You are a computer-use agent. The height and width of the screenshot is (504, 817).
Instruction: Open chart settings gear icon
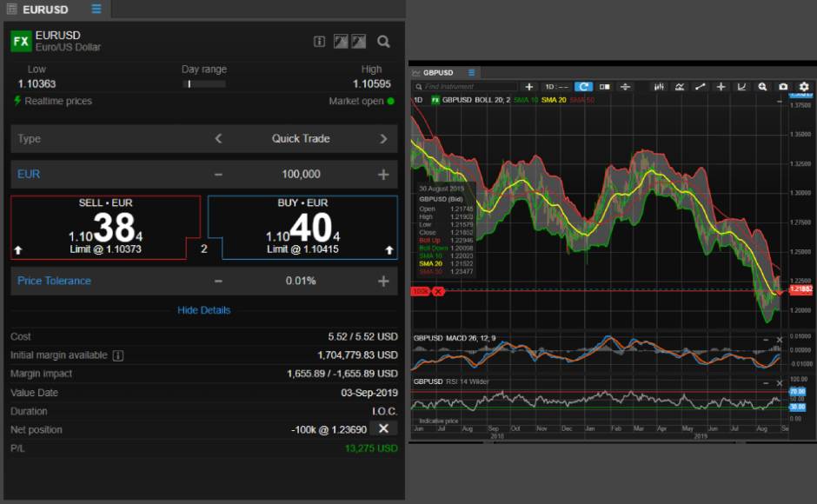[x=804, y=87]
